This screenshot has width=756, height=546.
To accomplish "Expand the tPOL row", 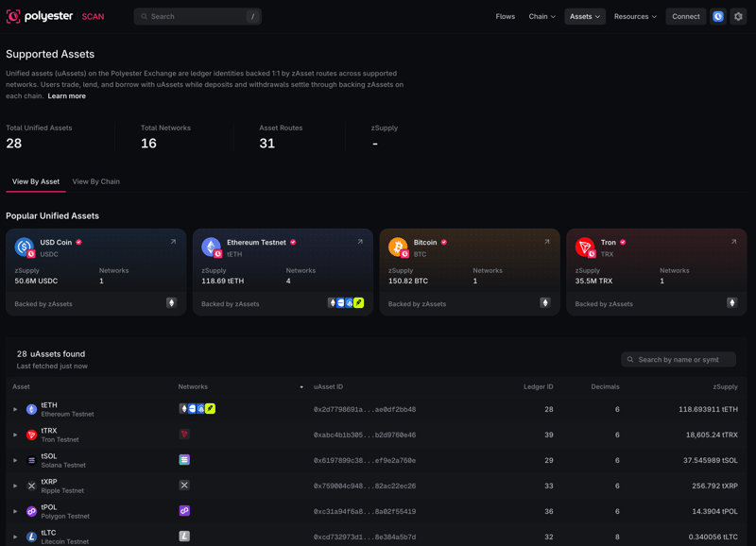I will pyautogui.click(x=15, y=512).
